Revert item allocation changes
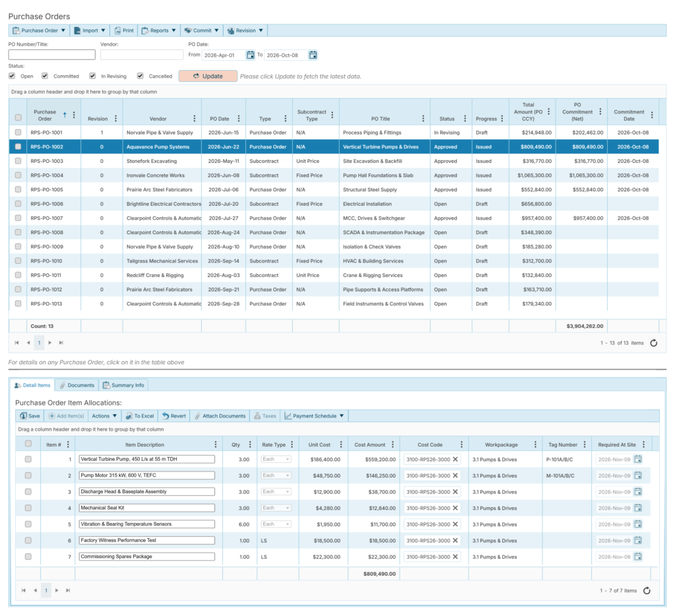Screen dimensions: 675x616 click(174, 416)
